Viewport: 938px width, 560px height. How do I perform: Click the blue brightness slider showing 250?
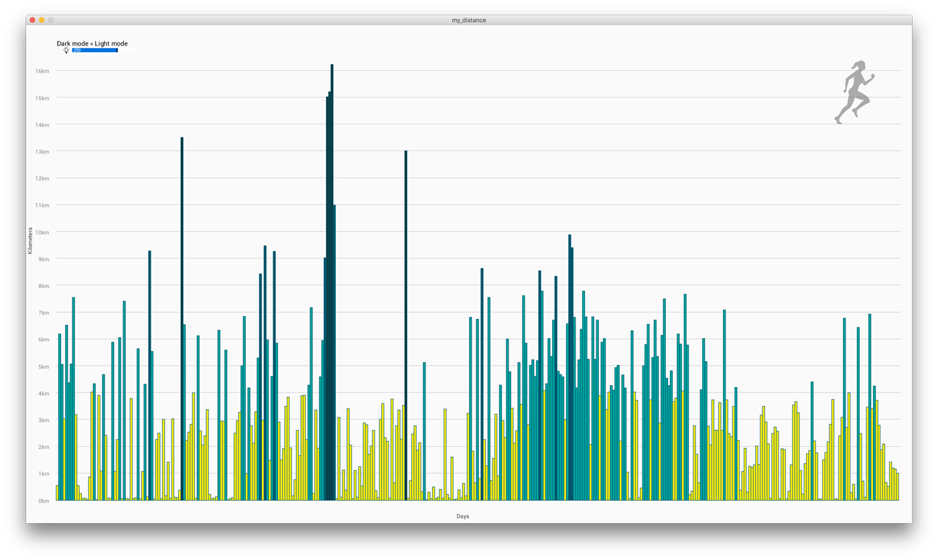[x=94, y=50]
